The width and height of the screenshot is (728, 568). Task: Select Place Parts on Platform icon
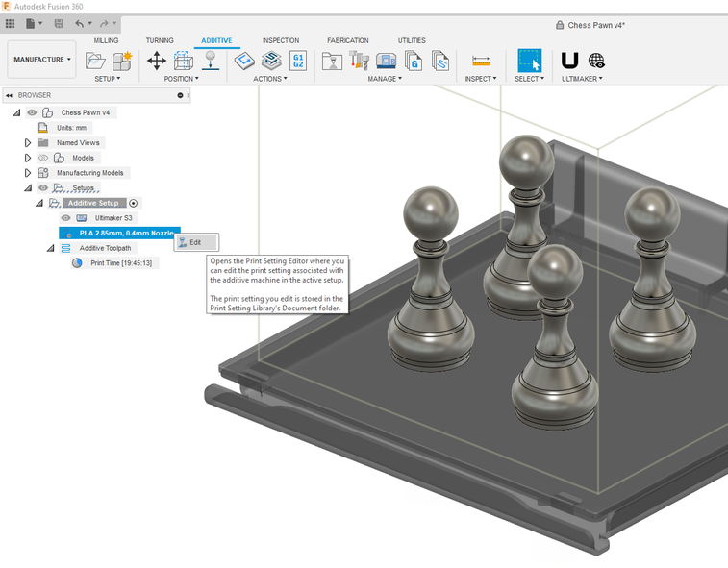211,61
